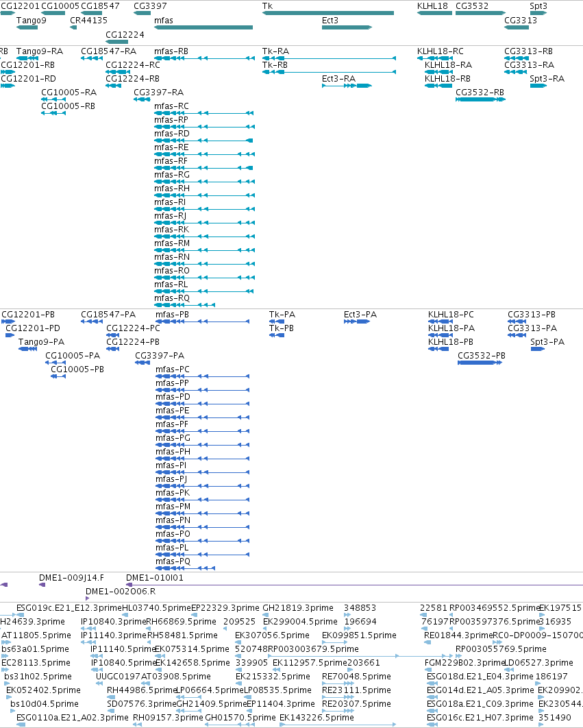
Task: Click the CG12224-RC transcript label
Action: point(133,65)
